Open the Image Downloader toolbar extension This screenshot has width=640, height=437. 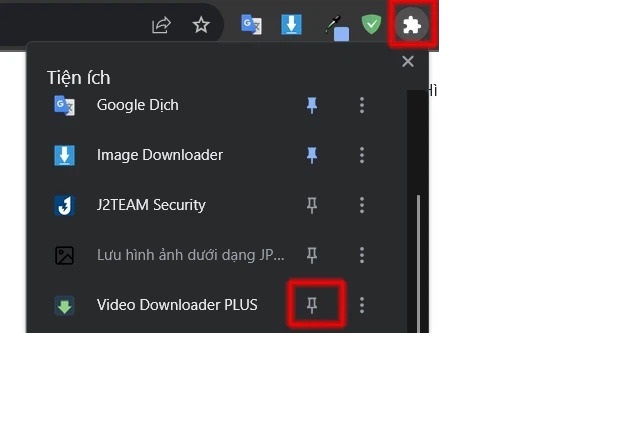coord(291,24)
